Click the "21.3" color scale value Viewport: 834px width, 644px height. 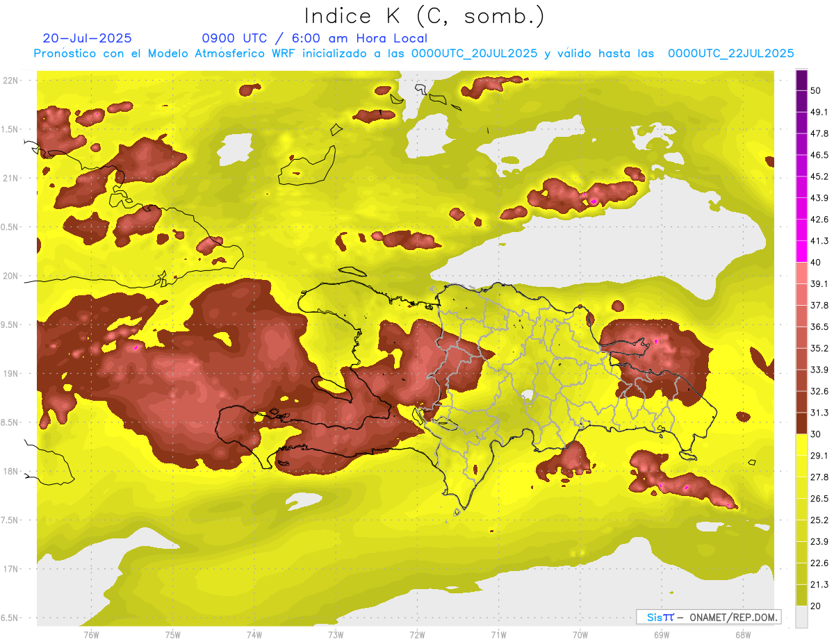[x=819, y=584]
